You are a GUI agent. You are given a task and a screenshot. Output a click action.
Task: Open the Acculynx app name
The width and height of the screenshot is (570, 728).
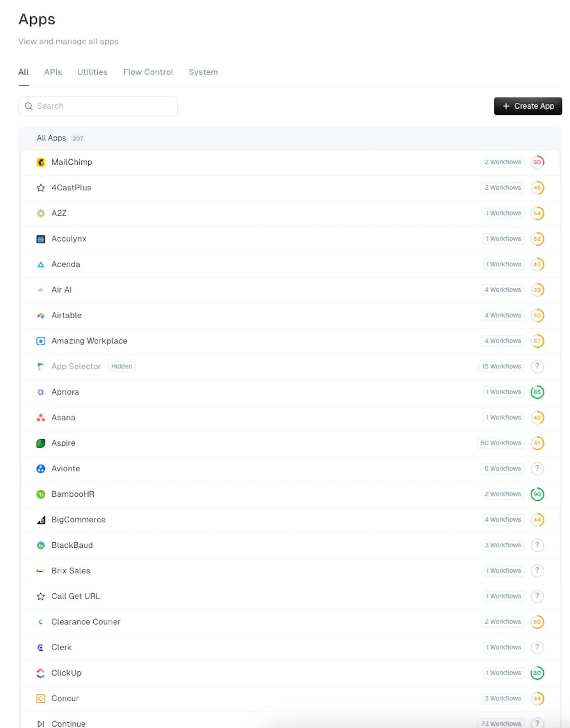pos(69,239)
